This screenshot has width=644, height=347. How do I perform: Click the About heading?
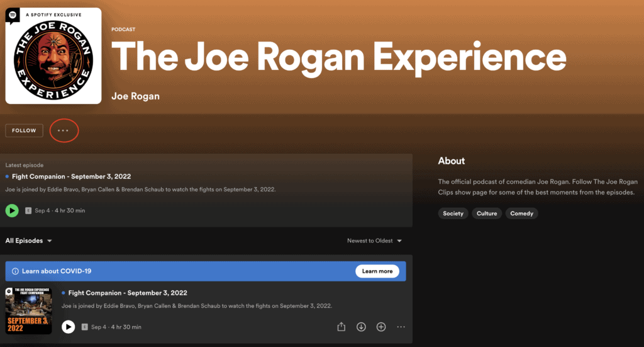click(x=452, y=161)
